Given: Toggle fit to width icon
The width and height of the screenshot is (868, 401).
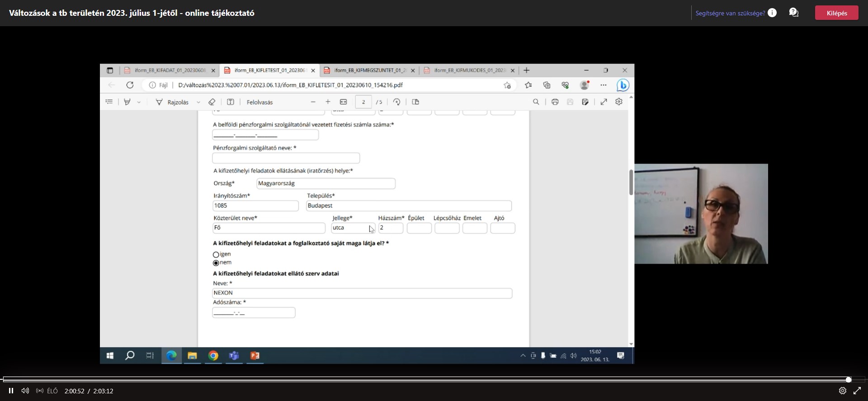Looking at the screenshot, I should click(344, 102).
